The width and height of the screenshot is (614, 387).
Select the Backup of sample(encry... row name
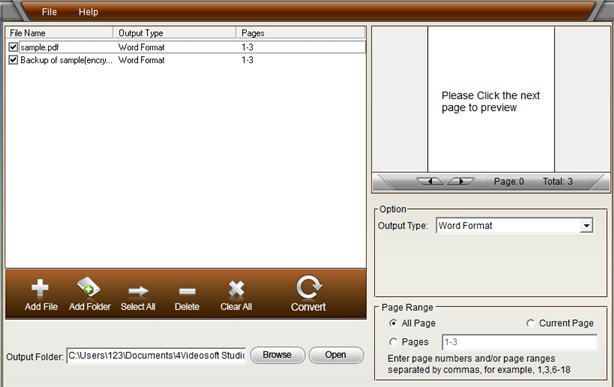66,60
